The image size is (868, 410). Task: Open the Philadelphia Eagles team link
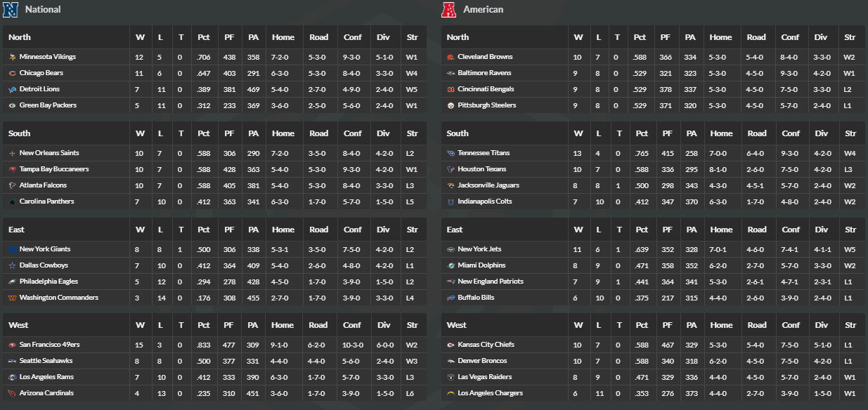pyautogui.click(x=48, y=282)
